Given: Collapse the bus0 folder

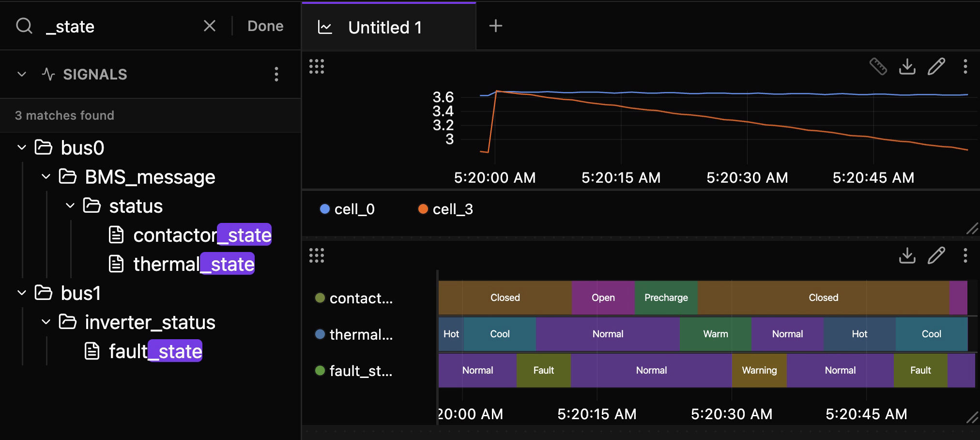Looking at the screenshot, I should [x=22, y=147].
